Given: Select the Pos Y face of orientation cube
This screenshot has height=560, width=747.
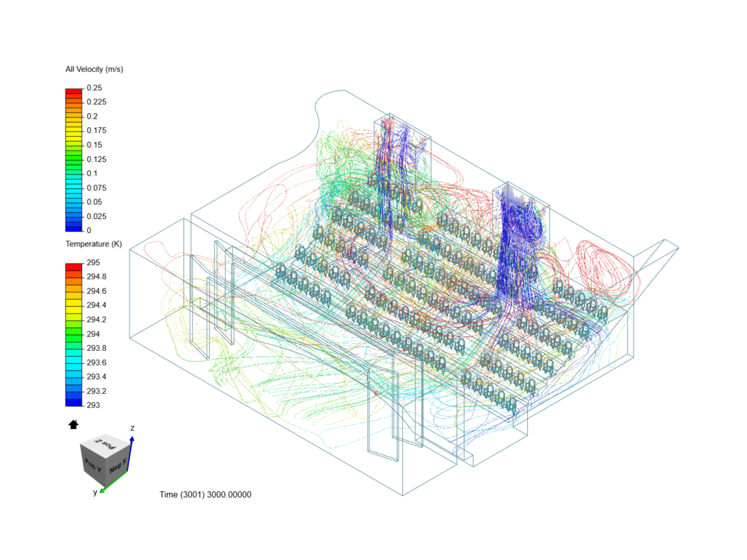Looking at the screenshot, I should coord(92,466).
